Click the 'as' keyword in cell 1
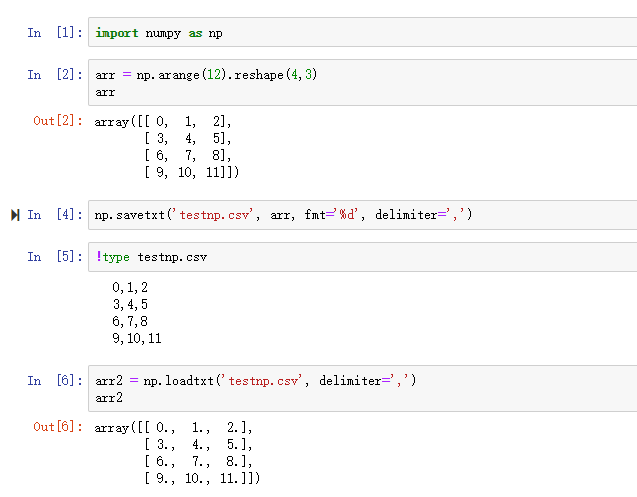Image resolution: width=637 pixels, height=497 pixels. tap(195, 33)
